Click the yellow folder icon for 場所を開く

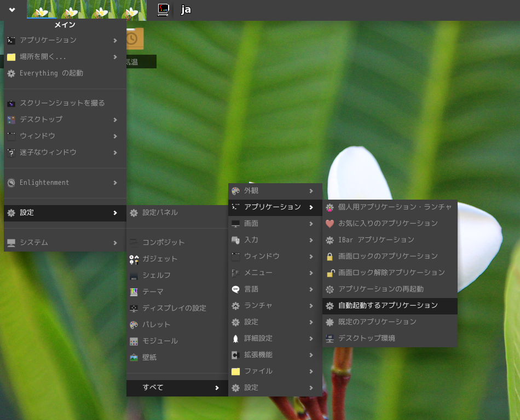click(x=11, y=57)
